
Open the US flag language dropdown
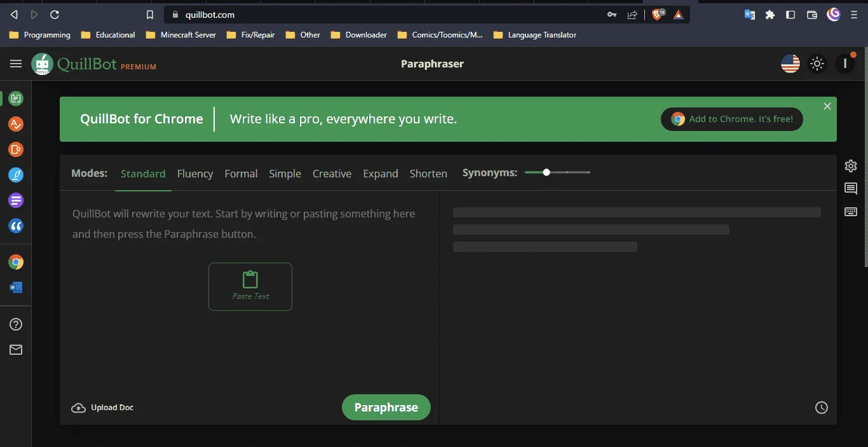(790, 64)
